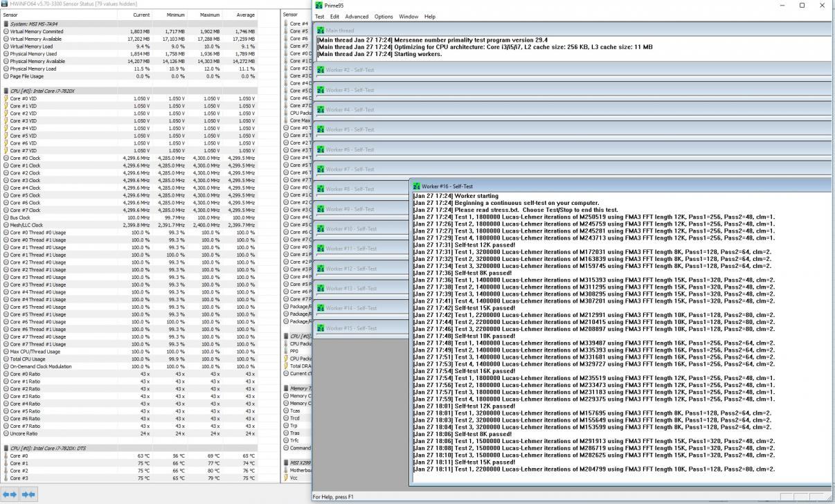Open the Advanced menu in Prime95

pyautogui.click(x=357, y=17)
